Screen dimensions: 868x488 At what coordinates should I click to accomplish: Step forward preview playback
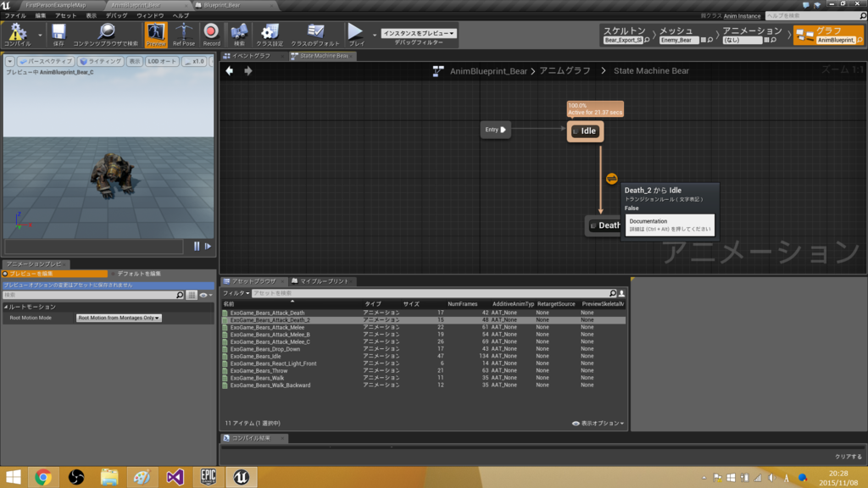coord(209,247)
